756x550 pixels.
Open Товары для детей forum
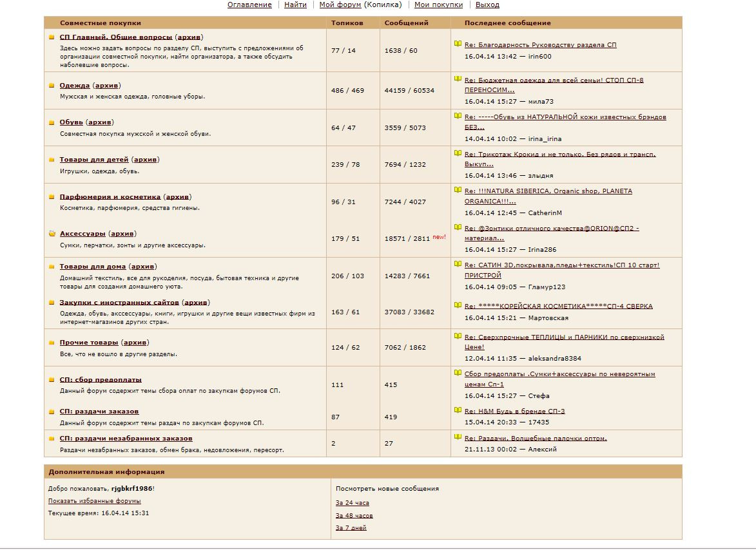coord(94,160)
